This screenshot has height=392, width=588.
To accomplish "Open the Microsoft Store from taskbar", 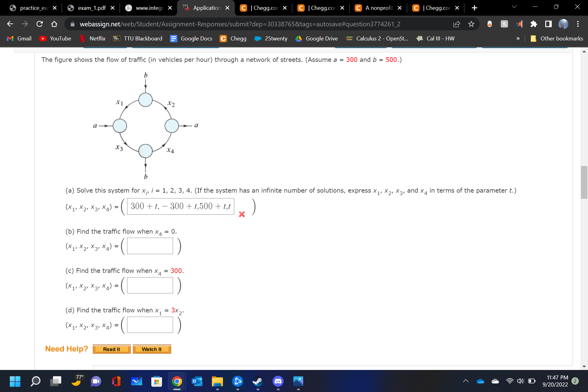I will (x=156, y=381).
